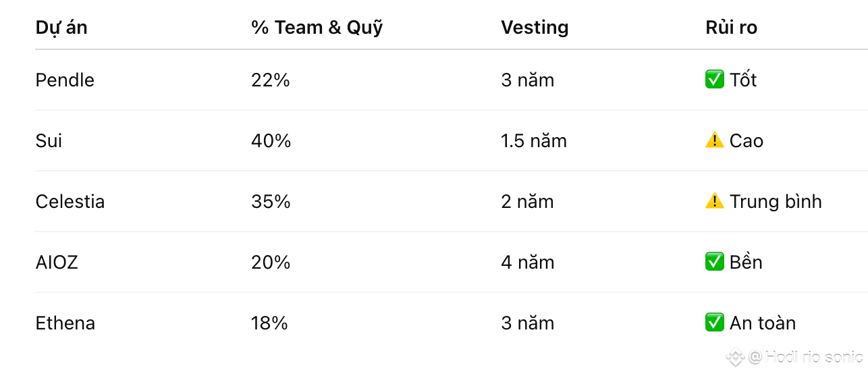Click the 18% value for Ethena
The image size is (868, 374).
point(269,323)
